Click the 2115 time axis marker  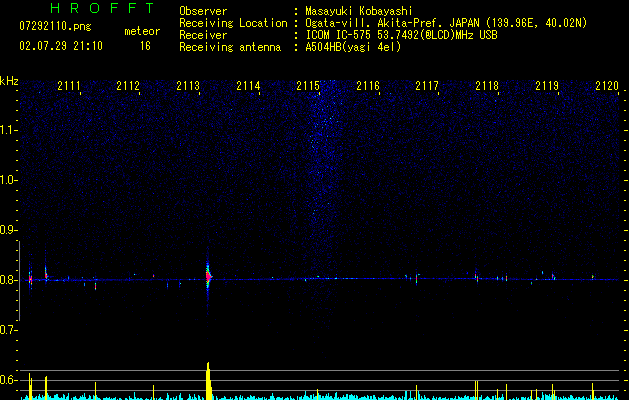(308, 86)
